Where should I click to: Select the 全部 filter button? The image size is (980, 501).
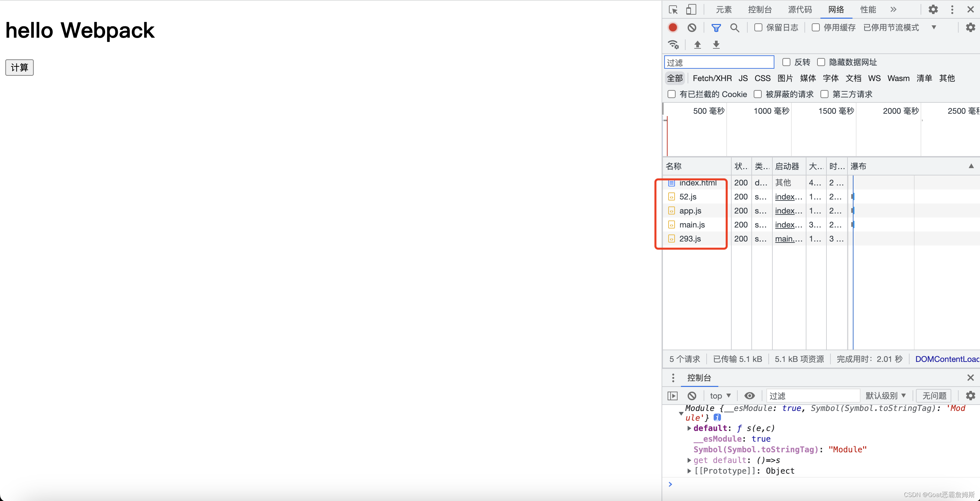675,78
